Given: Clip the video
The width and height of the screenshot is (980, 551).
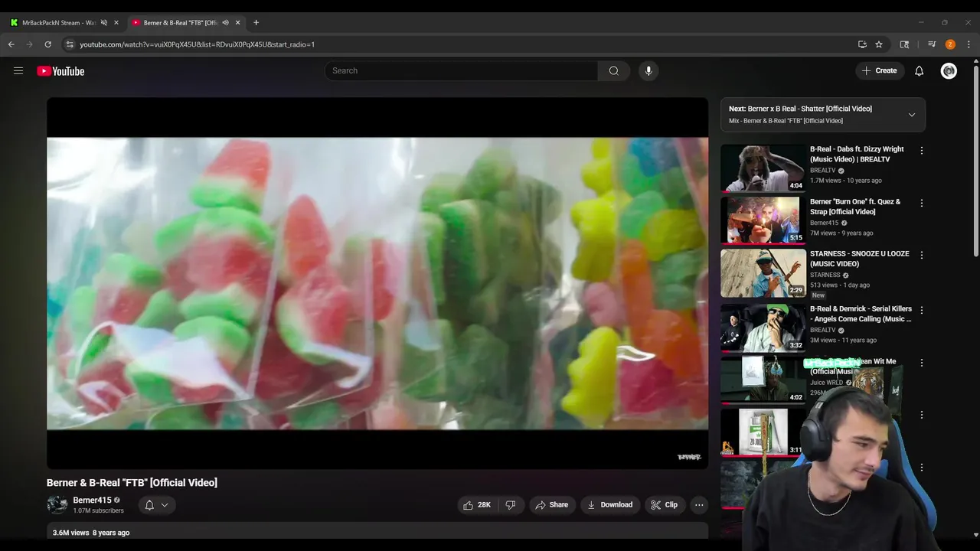Looking at the screenshot, I should [x=664, y=505].
